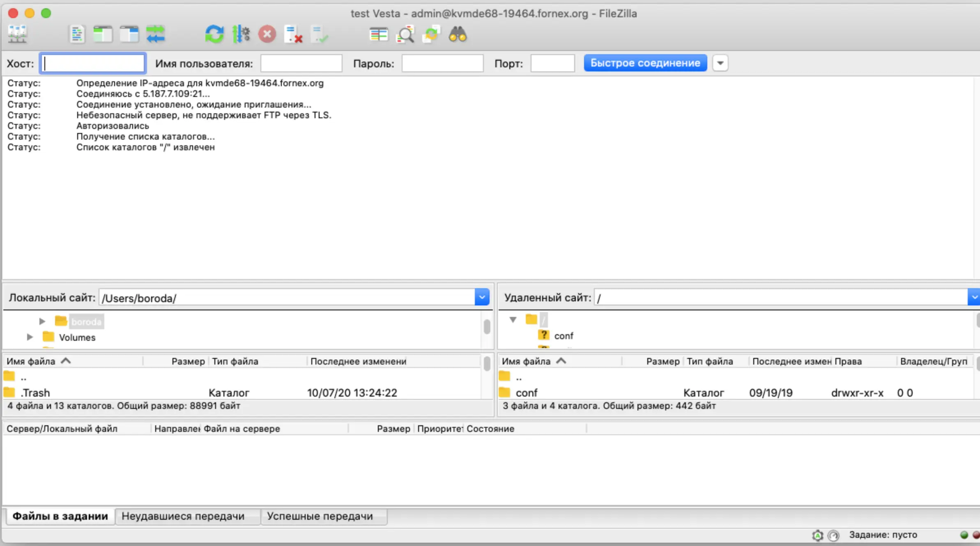Switch to Файлы в задании tab
This screenshot has width=980, height=546.
tap(60, 516)
